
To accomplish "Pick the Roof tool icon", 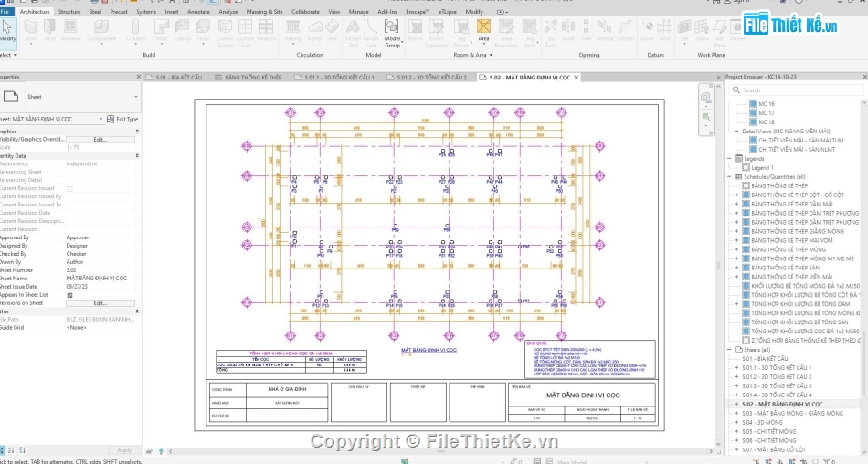I will pos(162,30).
